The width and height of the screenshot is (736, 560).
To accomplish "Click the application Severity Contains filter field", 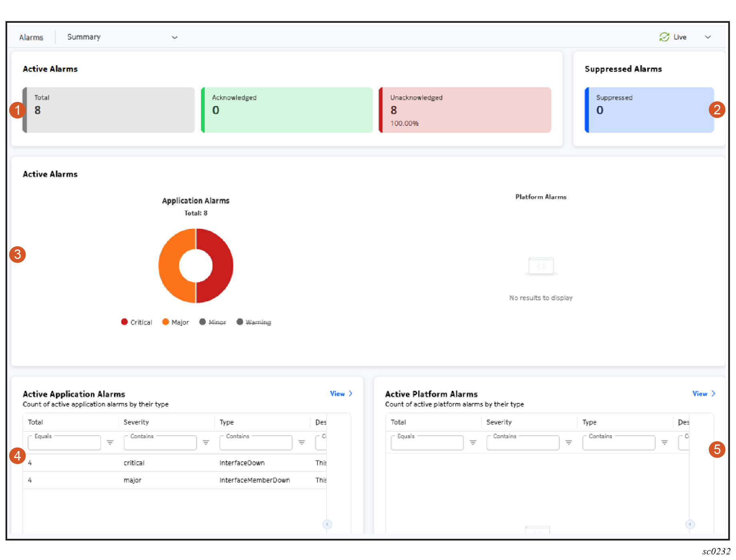I will [160, 443].
